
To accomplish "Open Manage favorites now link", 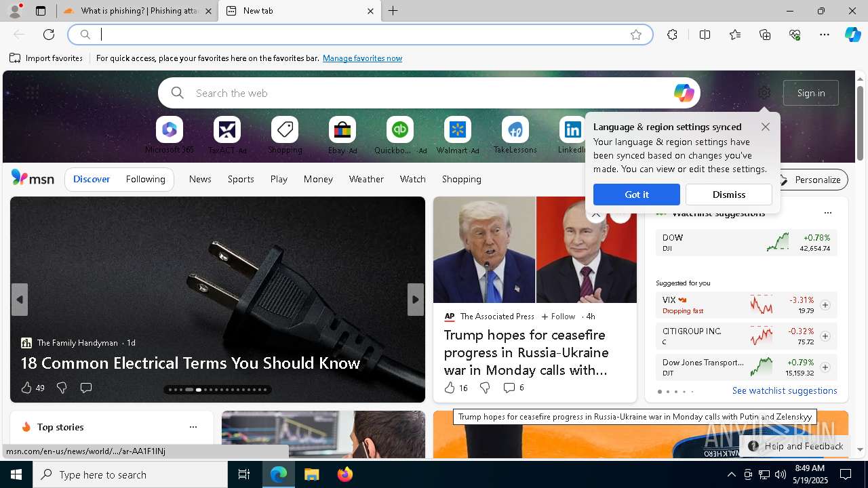I will (x=363, y=58).
